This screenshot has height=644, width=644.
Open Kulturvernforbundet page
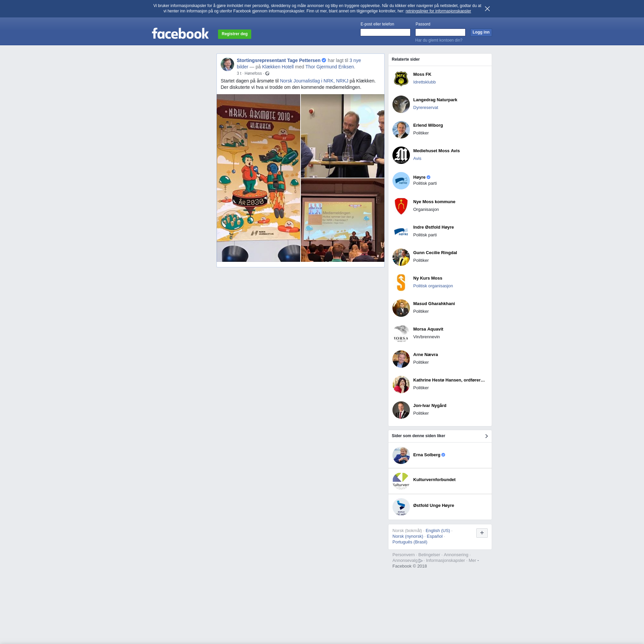coord(434,480)
